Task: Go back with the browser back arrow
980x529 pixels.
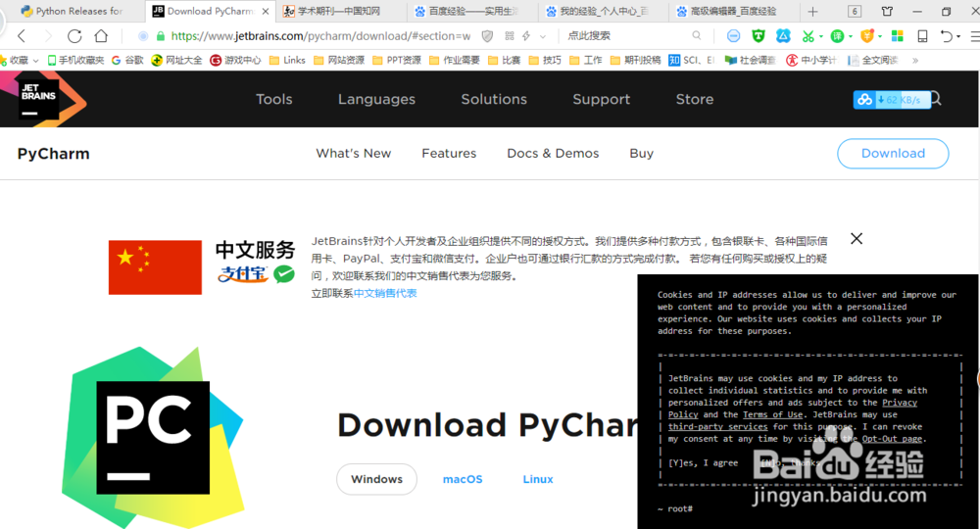Action: (22, 36)
